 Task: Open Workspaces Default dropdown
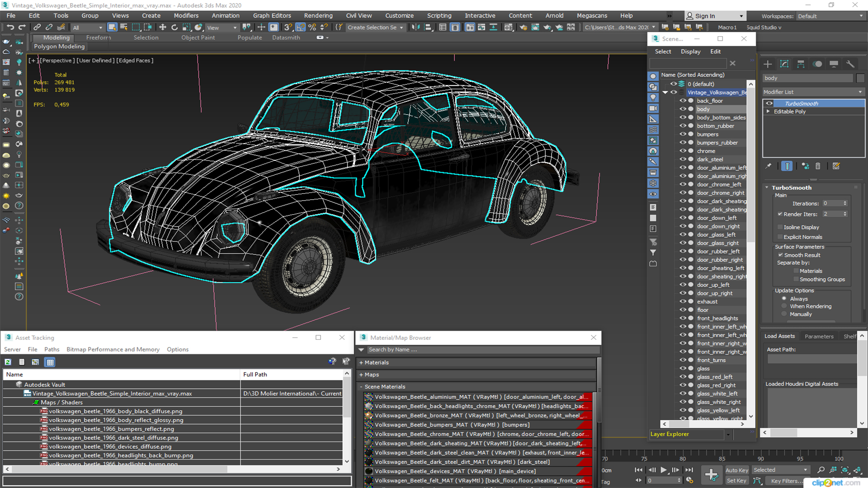(830, 16)
